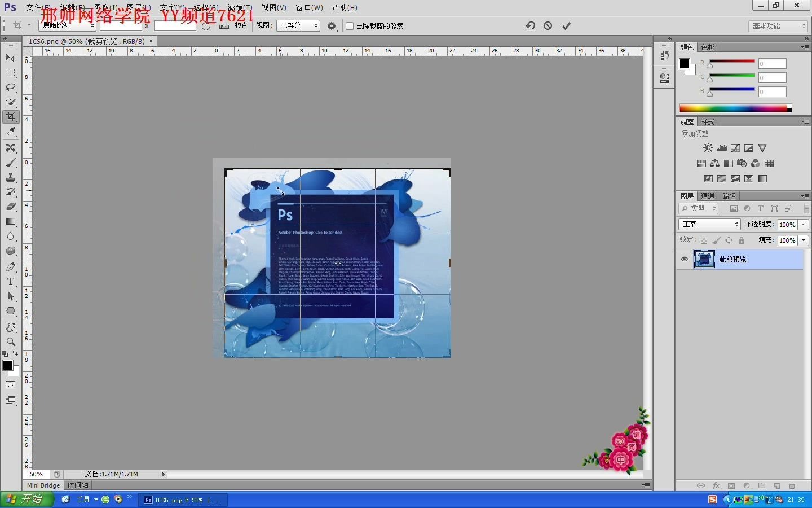The width and height of the screenshot is (812, 508).
Task: Select the Blur tool
Action: [x=11, y=236]
